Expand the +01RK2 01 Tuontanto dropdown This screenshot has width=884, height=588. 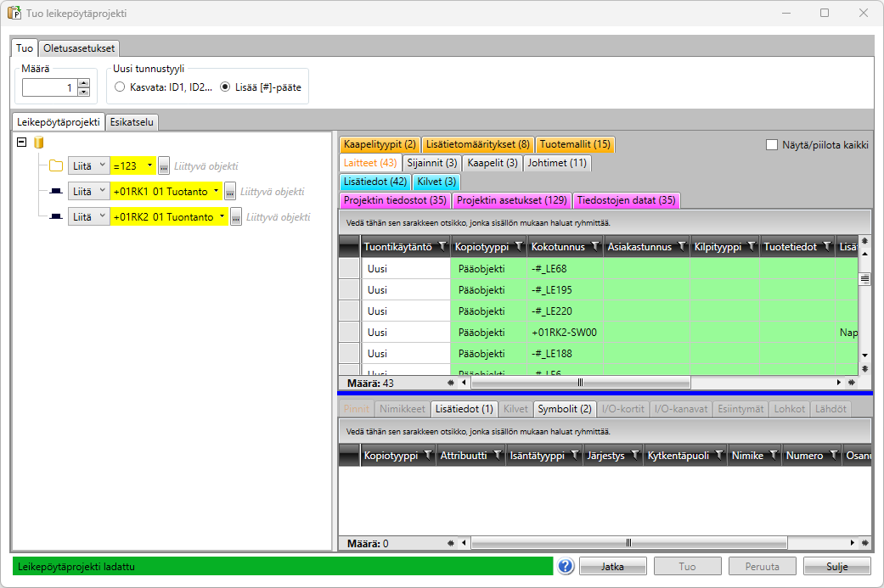(222, 217)
